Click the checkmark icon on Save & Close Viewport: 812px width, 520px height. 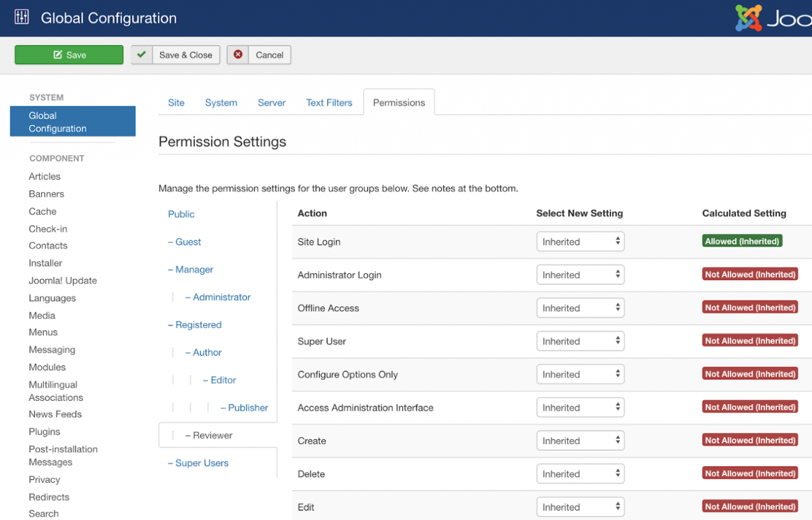[141, 55]
